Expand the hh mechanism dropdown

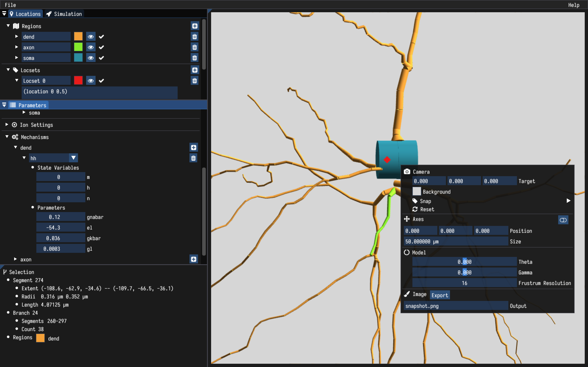tap(73, 158)
